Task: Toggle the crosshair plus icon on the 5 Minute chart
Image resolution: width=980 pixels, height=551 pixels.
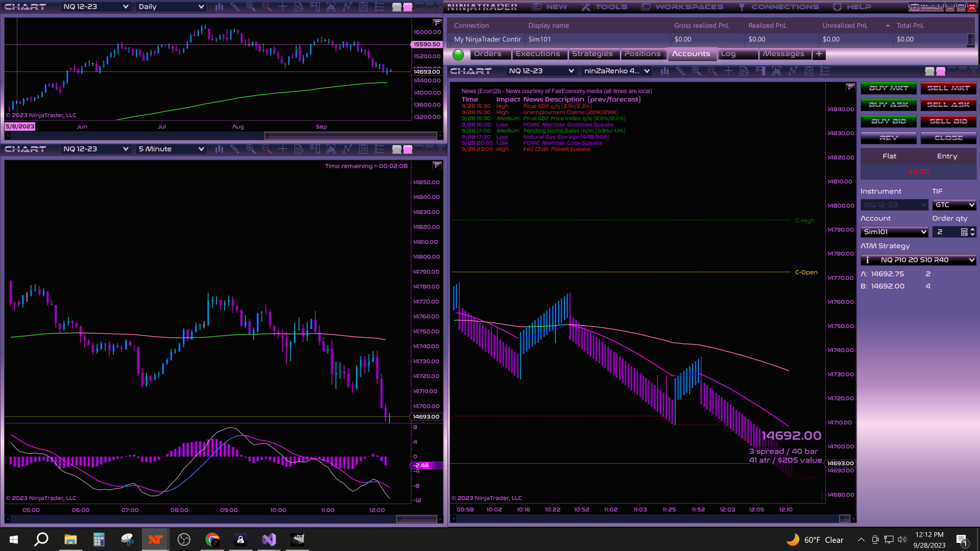Action: [283, 149]
